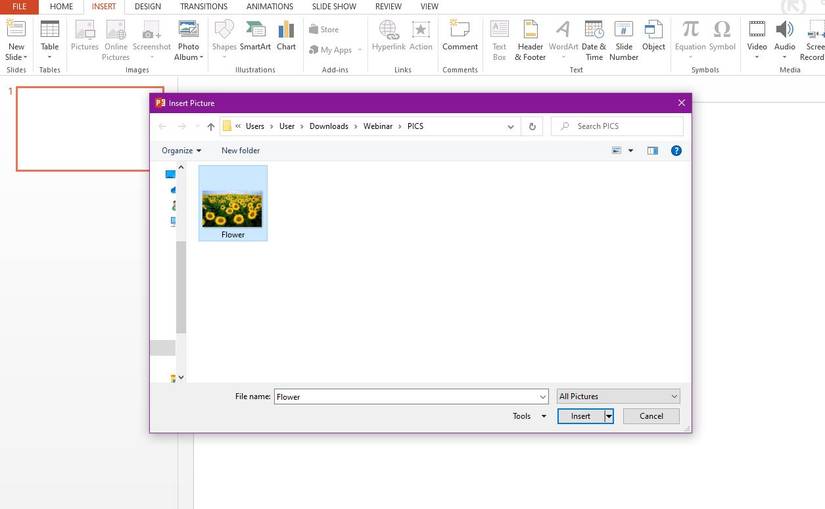This screenshot has height=509, width=825.
Task: Switch to the DESIGN tab
Action: click(148, 6)
